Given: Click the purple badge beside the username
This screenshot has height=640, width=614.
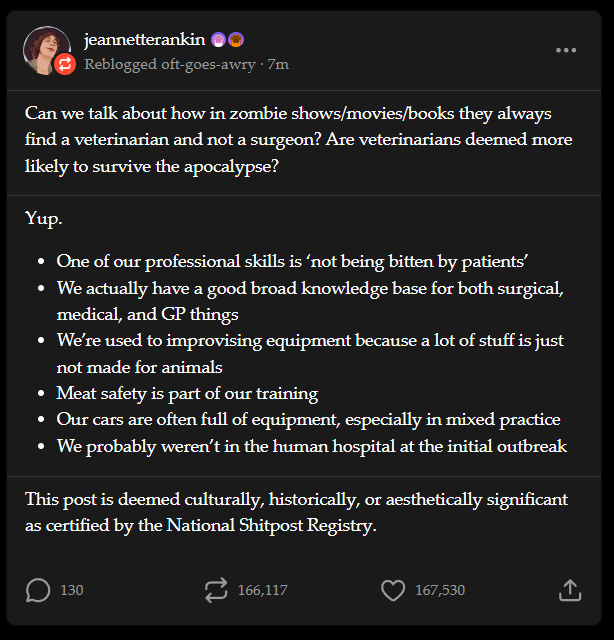Looking at the screenshot, I should point(217,40).
